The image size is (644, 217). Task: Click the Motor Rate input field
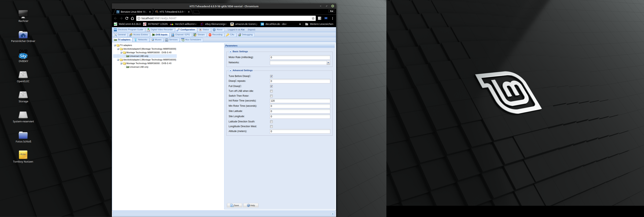300,57
